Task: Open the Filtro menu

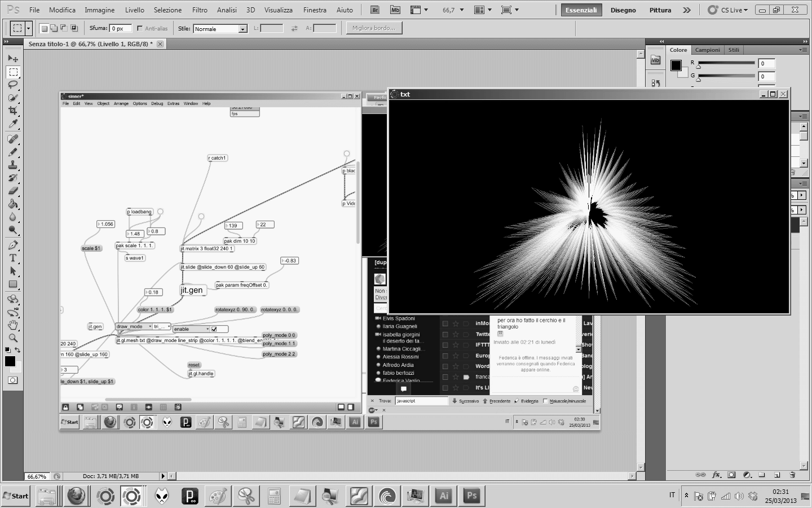Action: (200, 10)
